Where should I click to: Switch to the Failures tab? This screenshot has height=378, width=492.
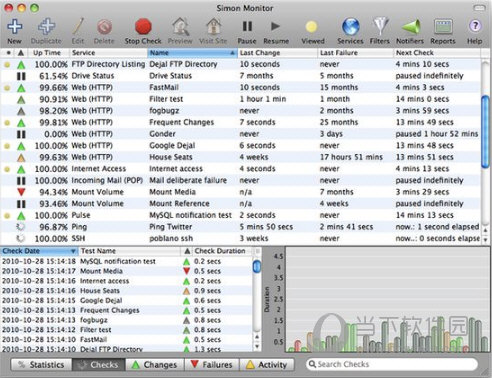coord(212,365)
